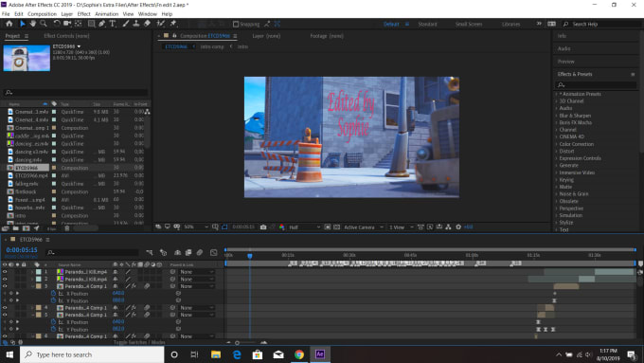Open the Animation menu
The image size is (644, 363).
tap(106, 14)
